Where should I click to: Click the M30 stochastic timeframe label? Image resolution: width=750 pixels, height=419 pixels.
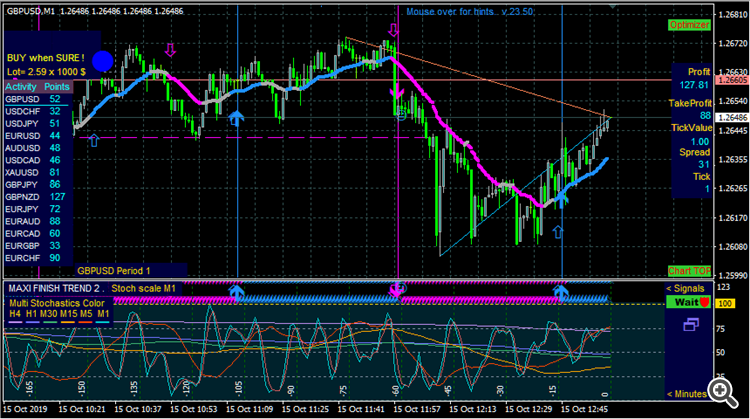coord(48,314)
